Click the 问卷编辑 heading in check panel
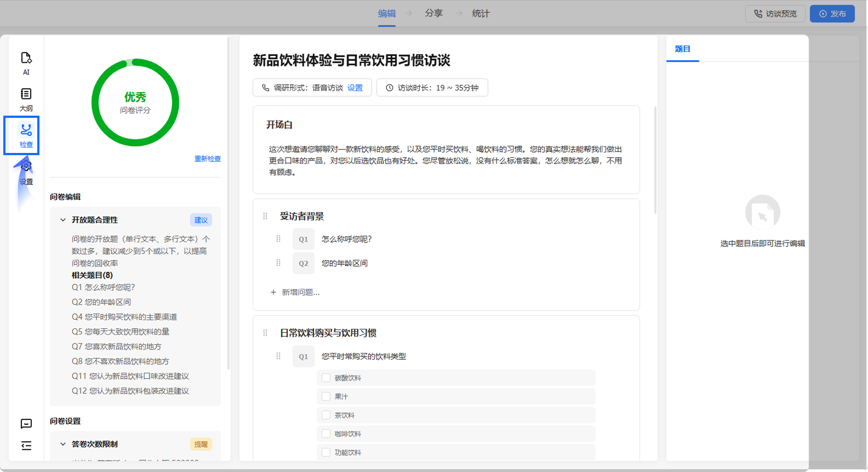The image size is (868, 472). coord(65,197)
